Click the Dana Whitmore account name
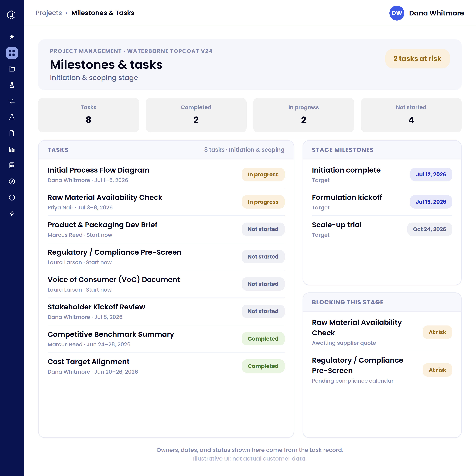This screenshot has width=476, height=476. pos(436,13)
